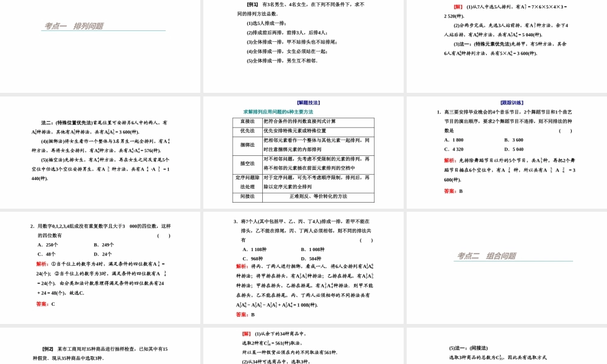Image resolution: width=607 pixels, height=364 pixels.
Task: Click the line (2)排成前后两排
Action: pyautogui.click(x=287, y=33)
